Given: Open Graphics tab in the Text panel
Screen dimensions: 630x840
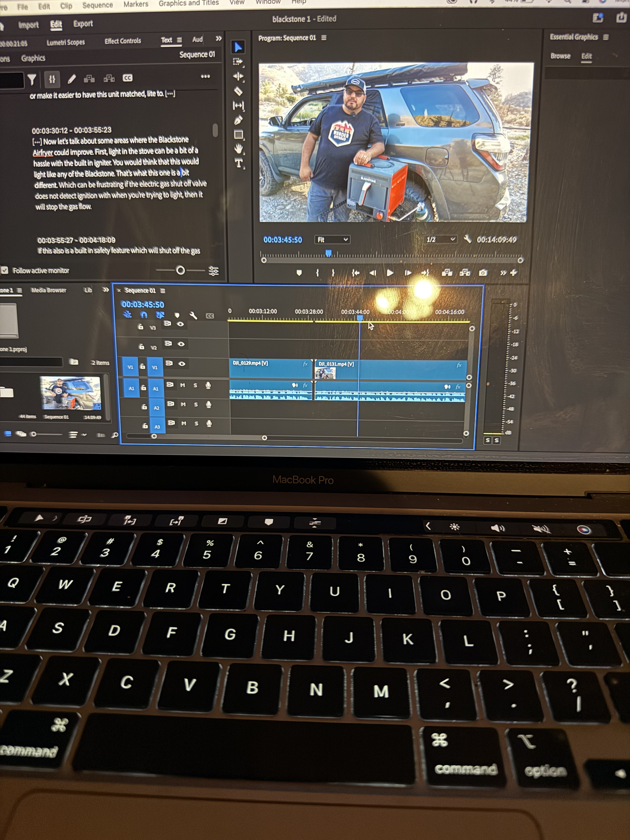Looking at the screenshot, I should click(x=33, y=59).
